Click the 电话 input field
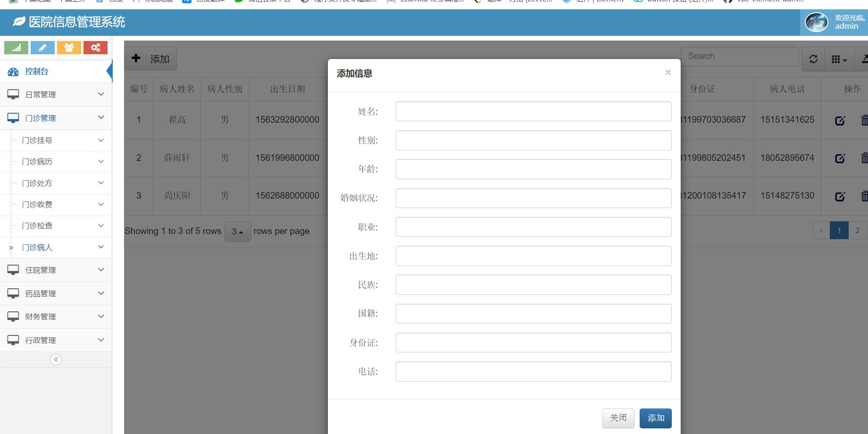 pyautogui.click(x=534, y=371)
